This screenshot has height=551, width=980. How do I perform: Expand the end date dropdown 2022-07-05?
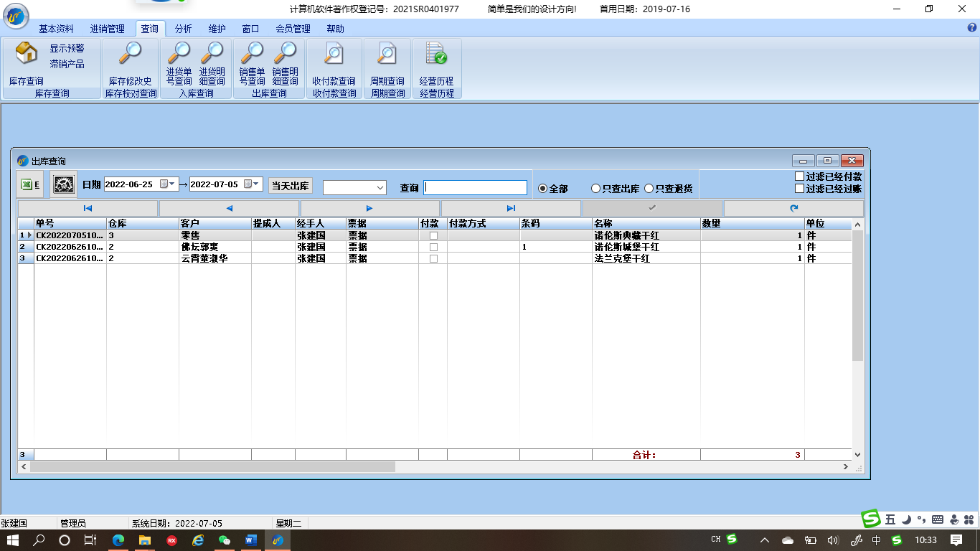point(253,184)
